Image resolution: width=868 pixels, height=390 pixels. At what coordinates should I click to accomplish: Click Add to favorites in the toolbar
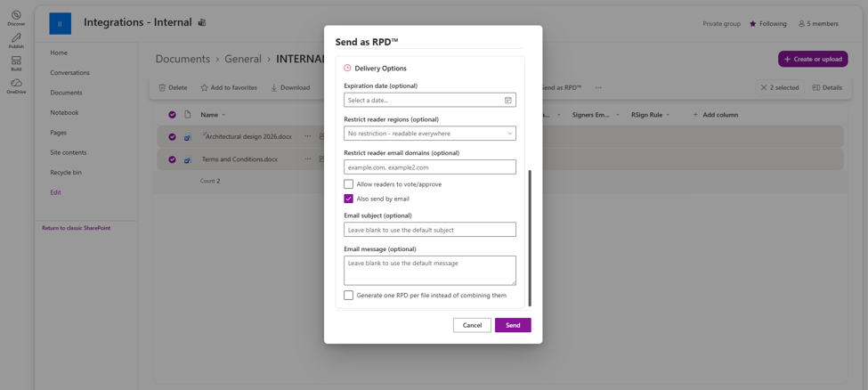click(229, 87)
